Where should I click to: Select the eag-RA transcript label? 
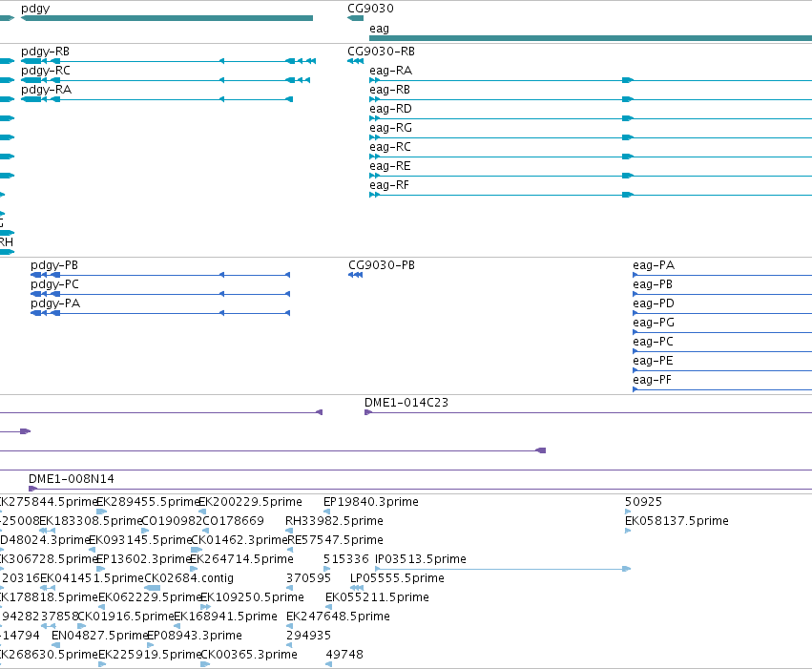(390, 71)
